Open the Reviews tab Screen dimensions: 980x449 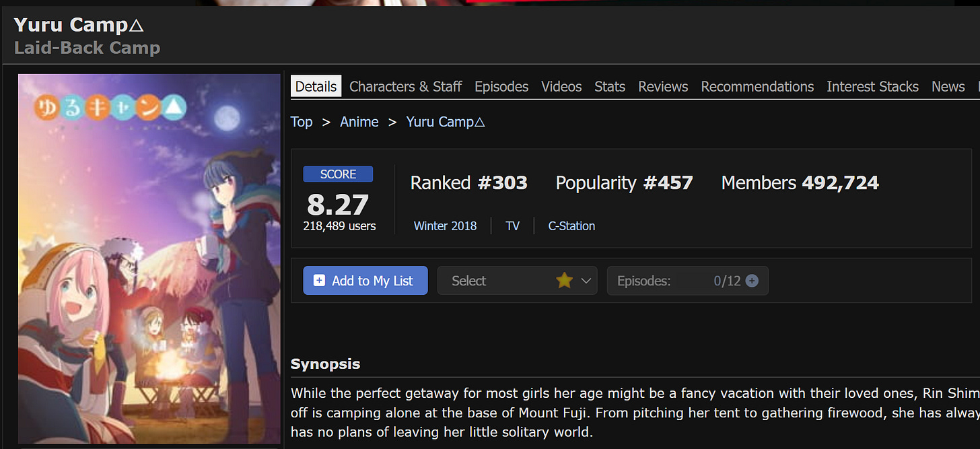[x=663, y=86]
